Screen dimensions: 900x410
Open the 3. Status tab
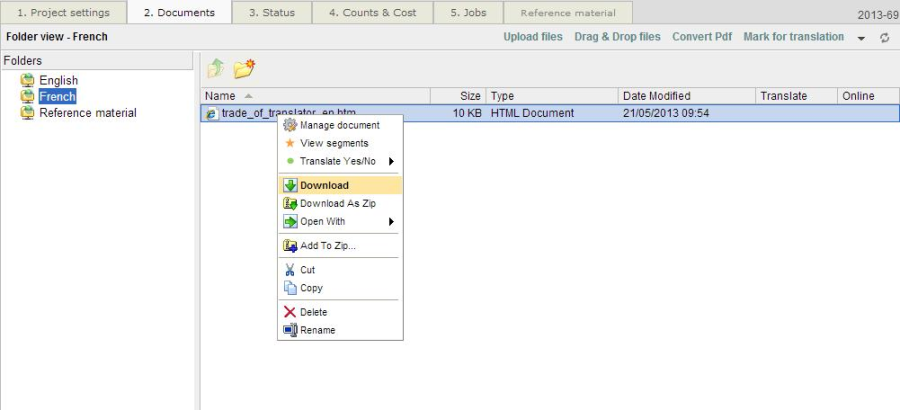271,13
